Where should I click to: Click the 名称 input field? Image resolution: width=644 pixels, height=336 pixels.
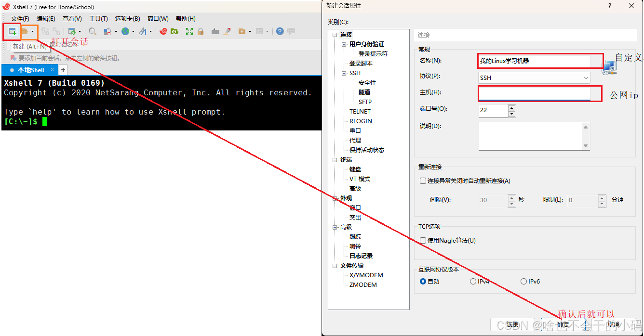534,61
